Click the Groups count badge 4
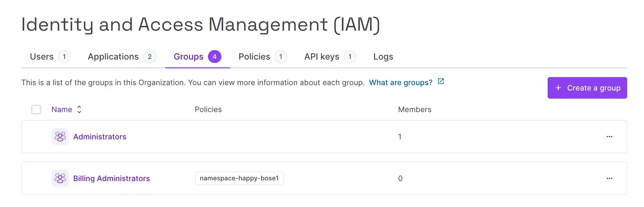 click(214, 57)
